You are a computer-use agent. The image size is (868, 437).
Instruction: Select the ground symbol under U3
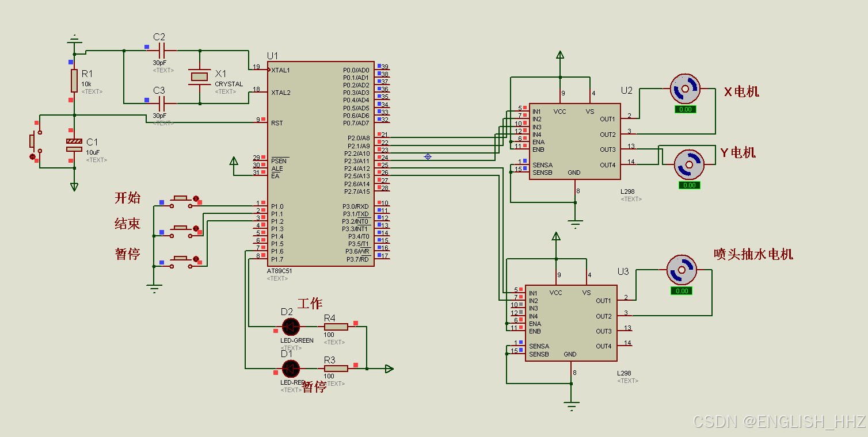[x=572, y=405]
